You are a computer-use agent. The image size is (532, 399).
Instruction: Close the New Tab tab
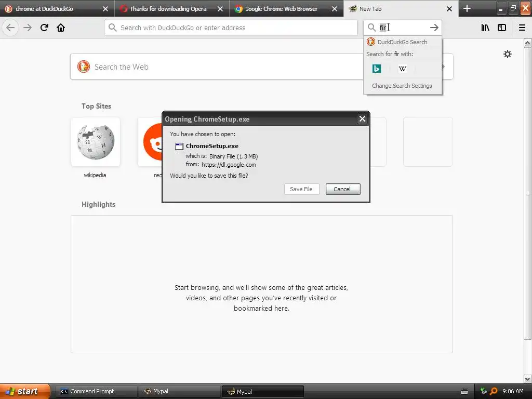click(449, 9)
